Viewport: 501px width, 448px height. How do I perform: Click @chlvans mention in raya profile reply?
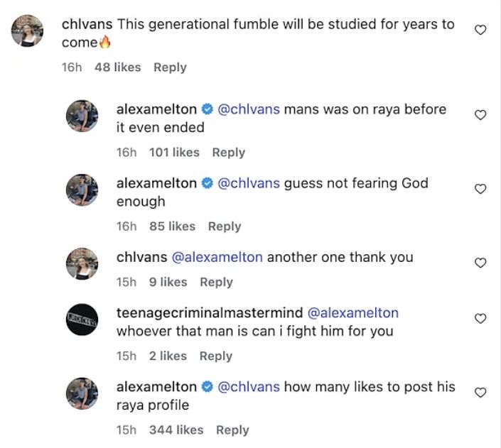pos(249,388)
